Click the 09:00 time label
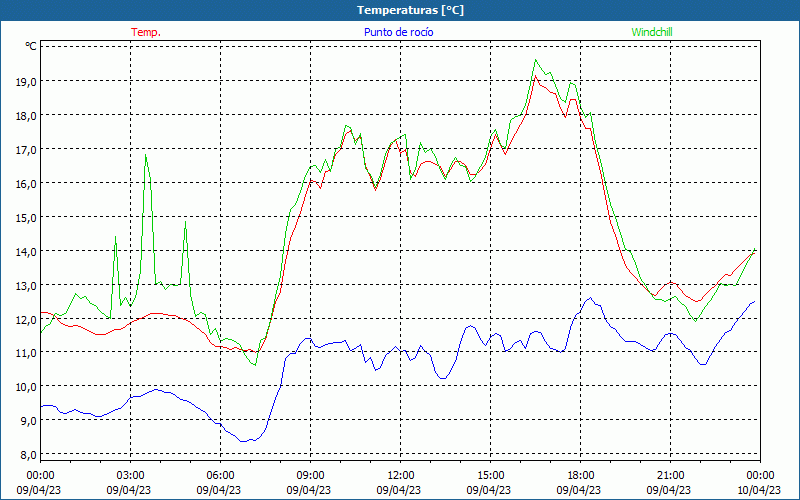Viewport: 800px width, 500px height. point(311,476)
